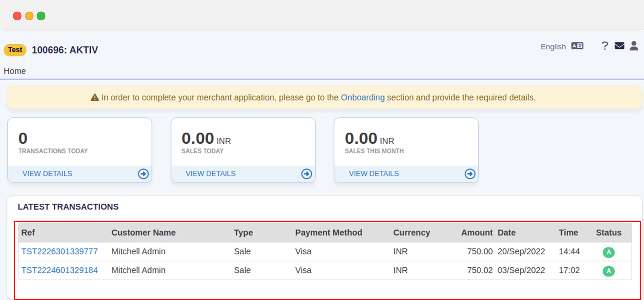Click status badge for transaction TST2224601329184
The width and height of the screenshot is (644, 300).
pos(608,271)
